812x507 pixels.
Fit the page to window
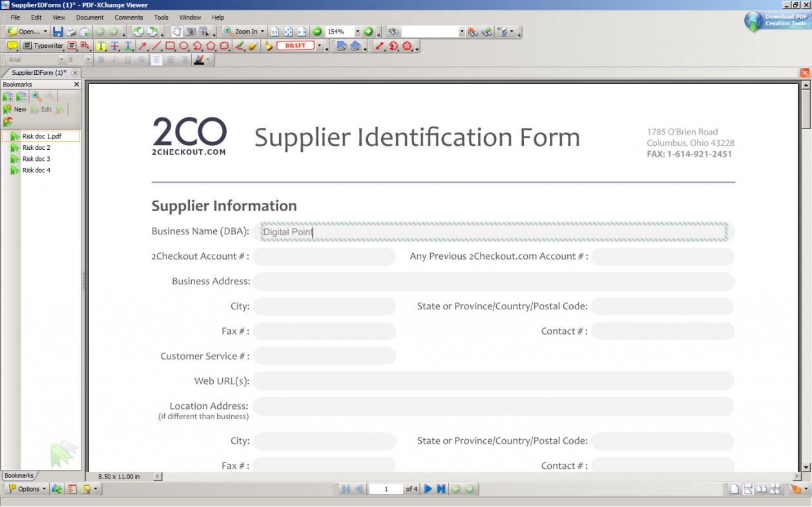click(x=288, y=31)
